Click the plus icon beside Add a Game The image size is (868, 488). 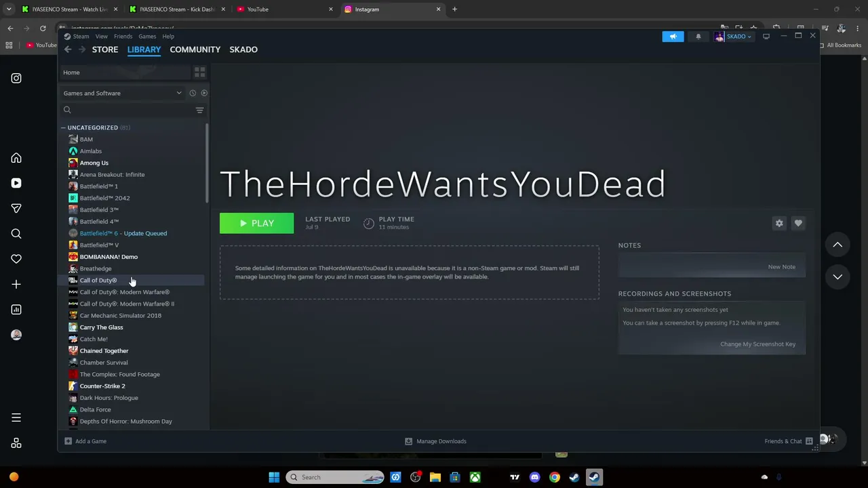coord(68,441)
